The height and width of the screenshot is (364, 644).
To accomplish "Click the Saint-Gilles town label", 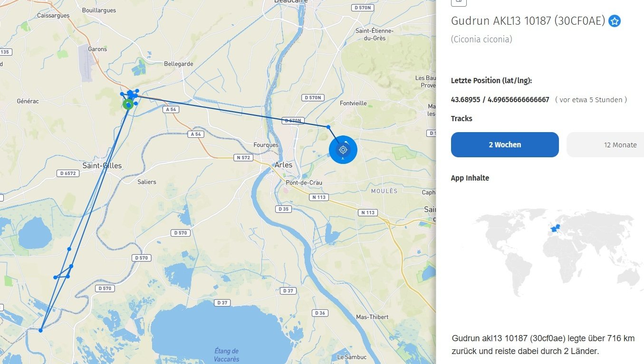I will 102,166.
